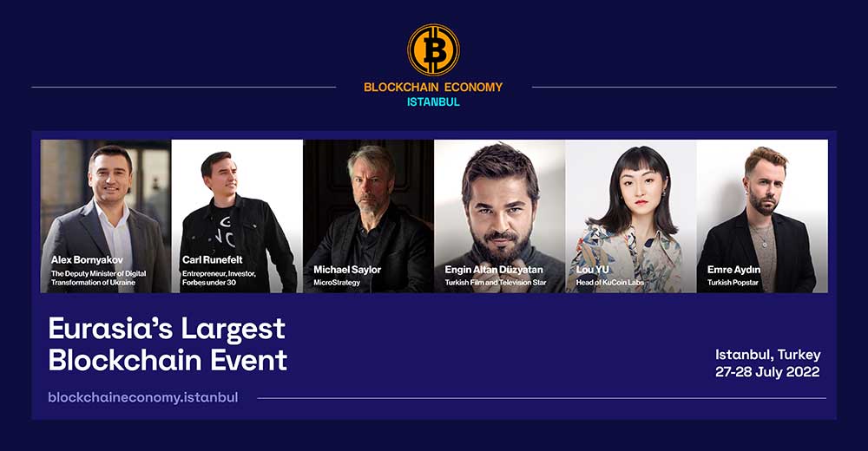868x451 pixels.
Task: Click the BLOCKCHAIN ECONOMY title text
Action: tap(433, 87)
